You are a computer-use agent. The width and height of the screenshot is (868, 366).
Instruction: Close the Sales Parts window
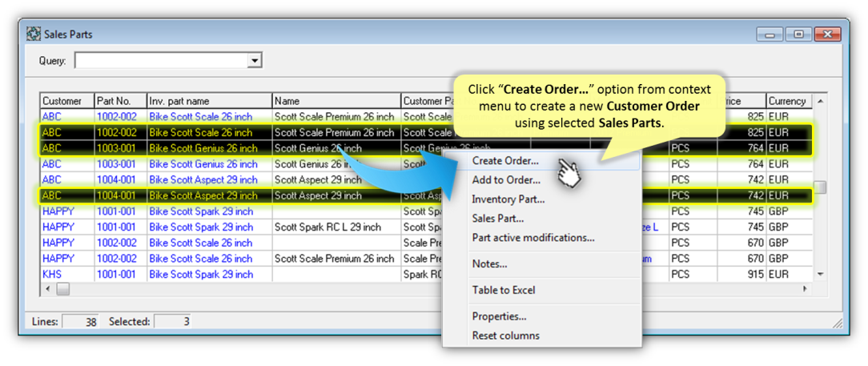828,34
